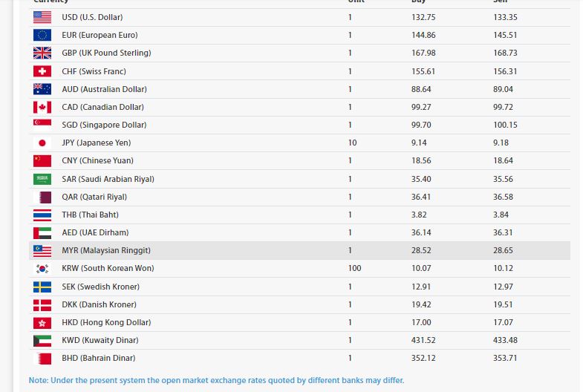Click the European Union flag icon
The height and width of the screenshot is (392, 583).
42,35
